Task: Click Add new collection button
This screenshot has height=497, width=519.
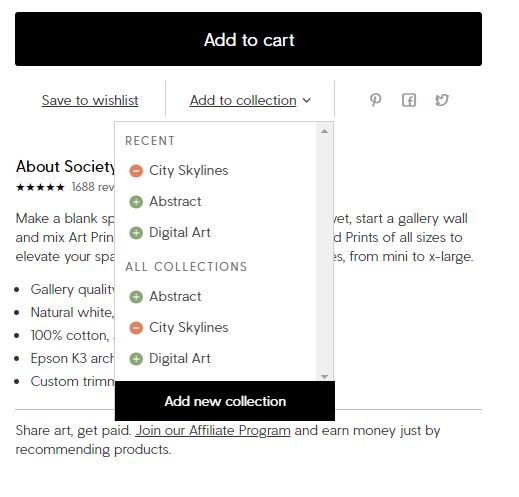Action: [225, 401]
